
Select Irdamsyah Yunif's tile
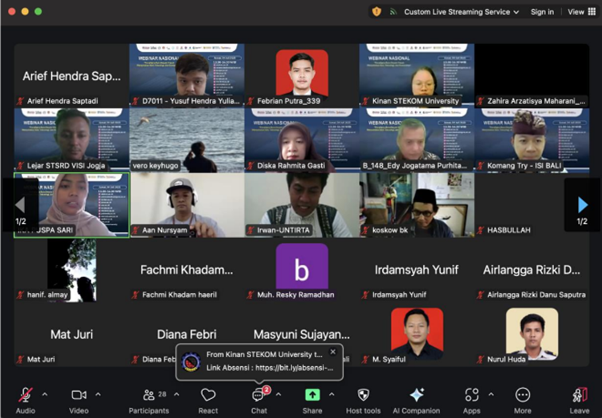pyautogui.click(x=417, y=270)
